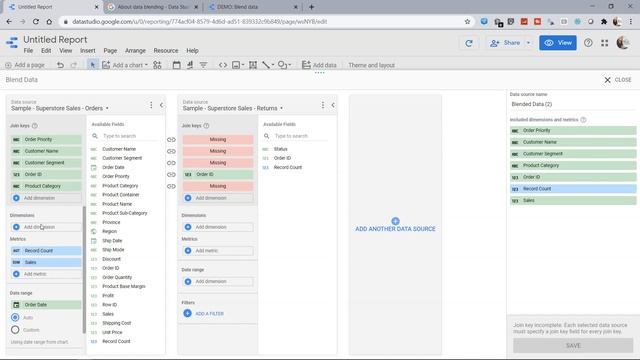Open Theme and layout

tap(371, 65)
